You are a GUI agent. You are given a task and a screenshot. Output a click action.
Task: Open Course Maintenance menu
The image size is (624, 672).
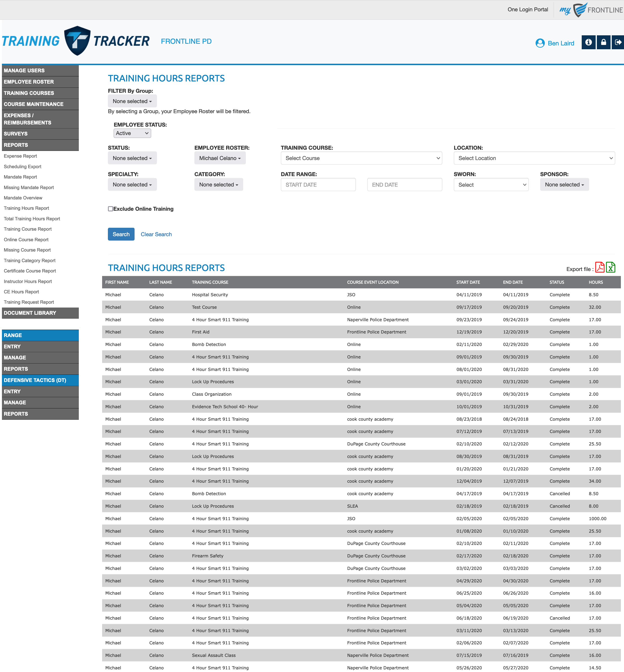(x=40, y=104)
